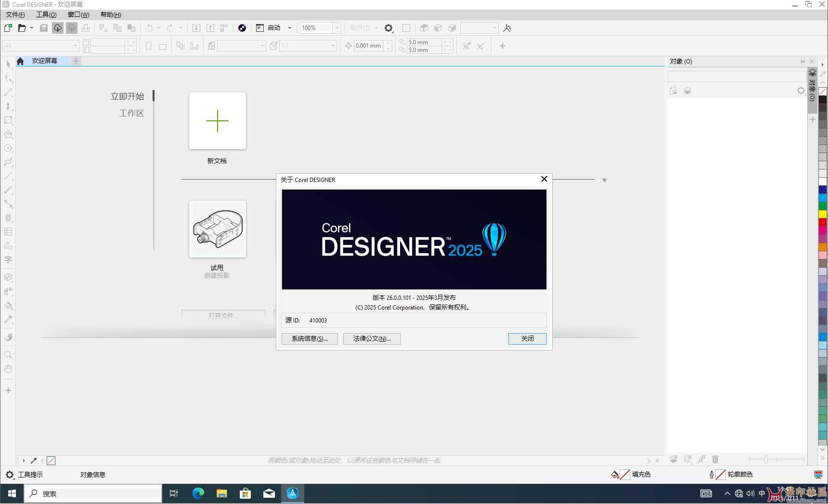
Task: Click the Undo arrow icon
Action: coord(149,28)
